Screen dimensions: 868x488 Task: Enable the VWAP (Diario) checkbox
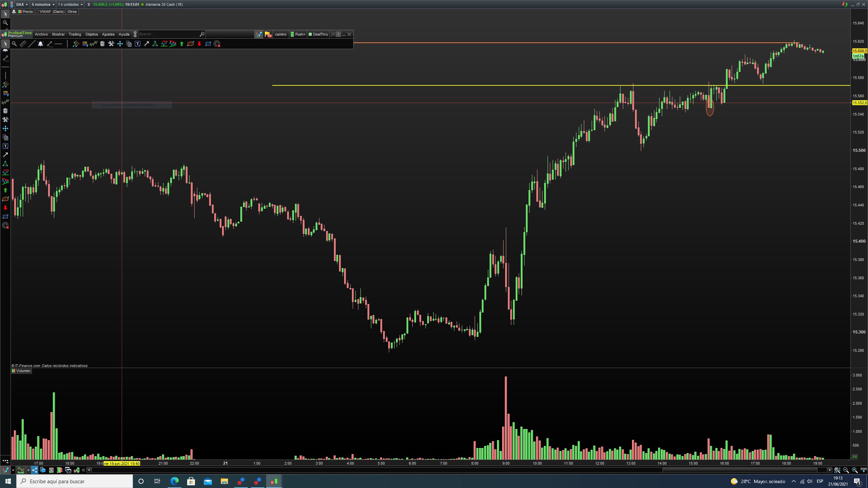pos(37,12)
